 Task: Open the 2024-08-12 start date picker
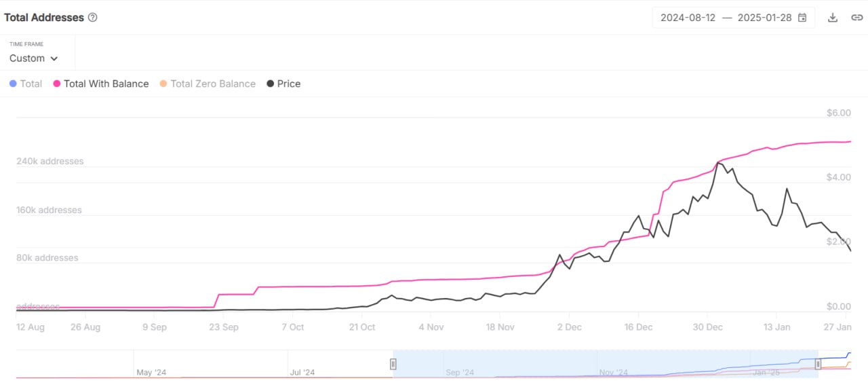pyautogui.click(x=688, y=18)
